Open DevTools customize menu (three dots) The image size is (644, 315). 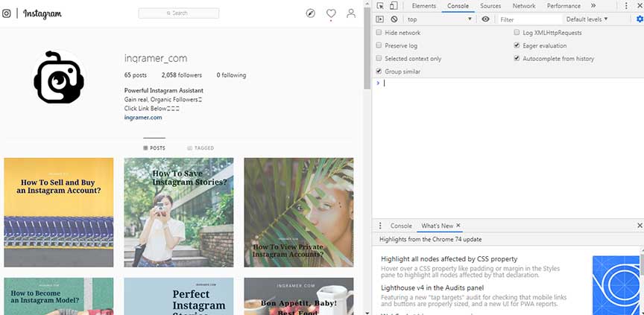point(626,6)
